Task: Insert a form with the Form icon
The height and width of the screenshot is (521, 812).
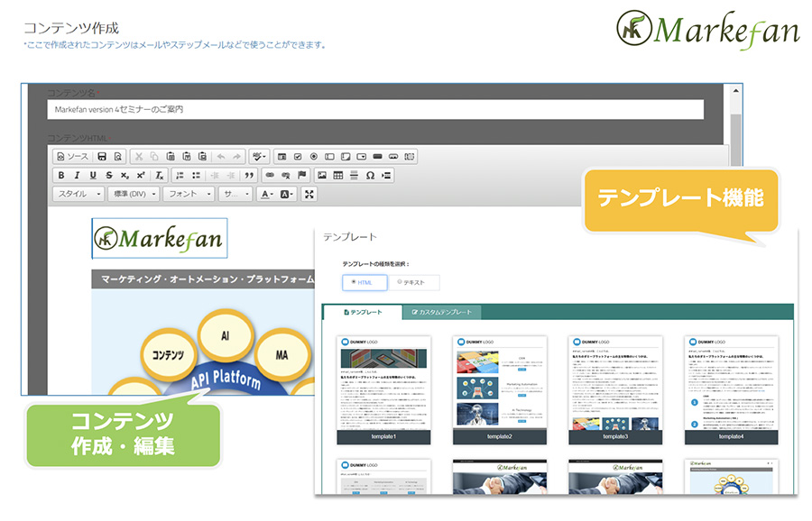Action: pyautogui.click(x=281, y=156)
